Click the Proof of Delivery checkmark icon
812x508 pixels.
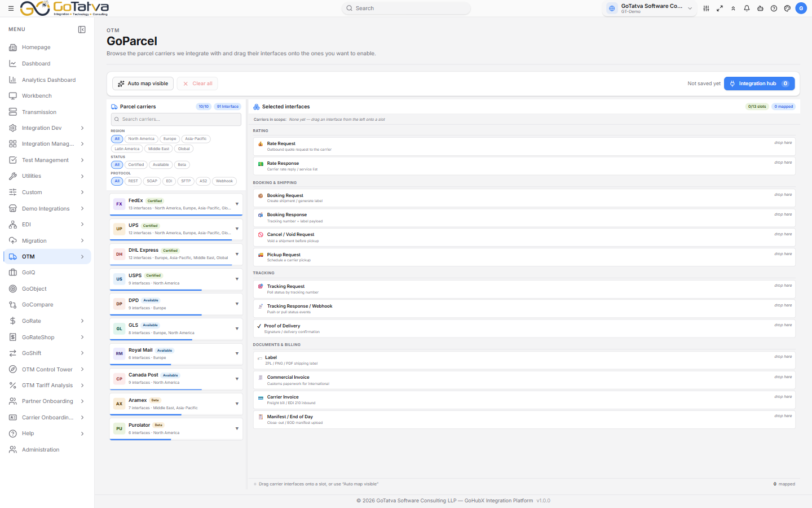click(259, 326)
